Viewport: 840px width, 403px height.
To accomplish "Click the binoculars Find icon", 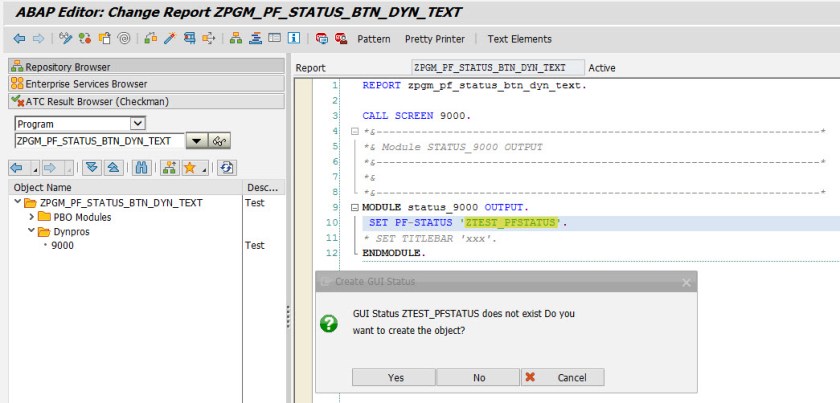I will [x=141, y=168].
